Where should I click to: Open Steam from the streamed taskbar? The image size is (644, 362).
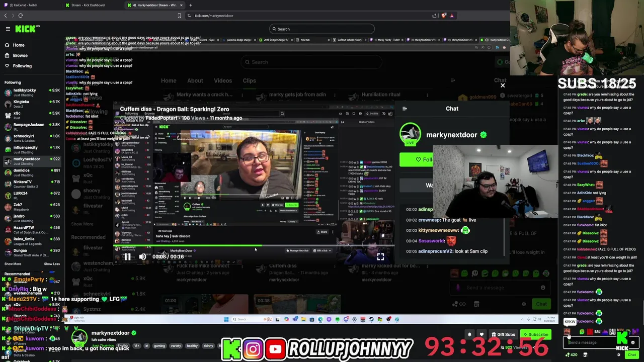coord(371,319)
